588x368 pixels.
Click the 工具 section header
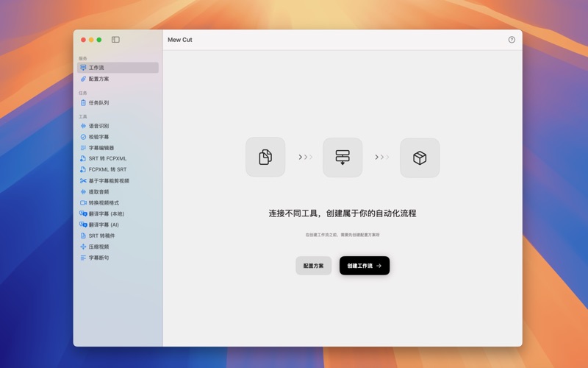83,116
